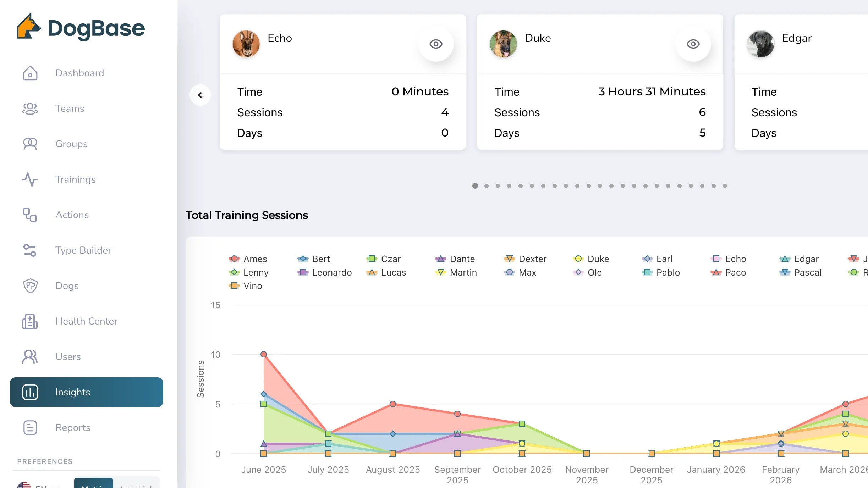
Task: Open the Dashboard home icon
Action: (30, 73)
